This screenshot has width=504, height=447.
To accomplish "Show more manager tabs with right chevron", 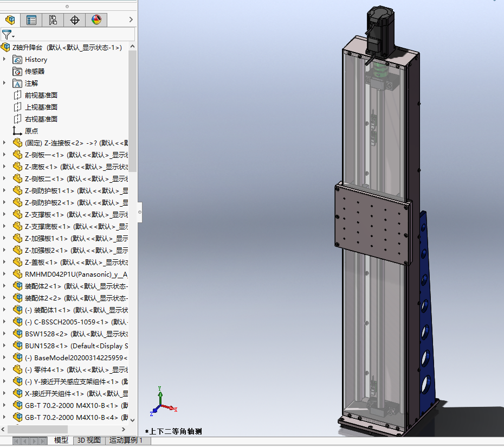I will [131, 20].
